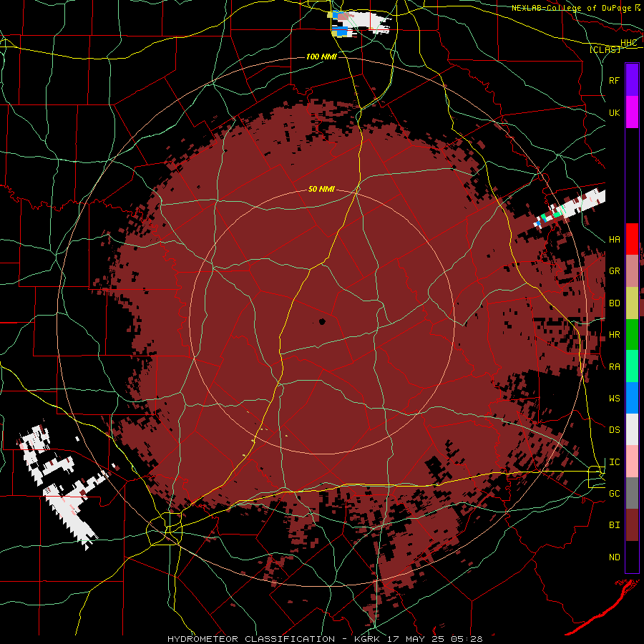Viewport: 644px width, 644px height.
Task: Click the ND black legend swatch
Action: pyautogui.click(x=632, y=557)
